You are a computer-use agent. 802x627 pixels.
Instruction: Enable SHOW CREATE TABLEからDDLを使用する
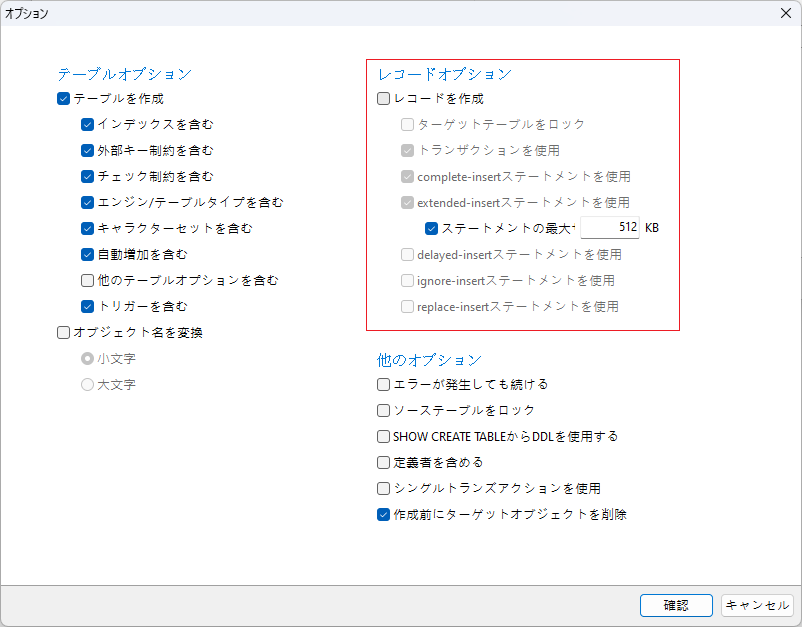pyautogui.click(x=384, y=437)
